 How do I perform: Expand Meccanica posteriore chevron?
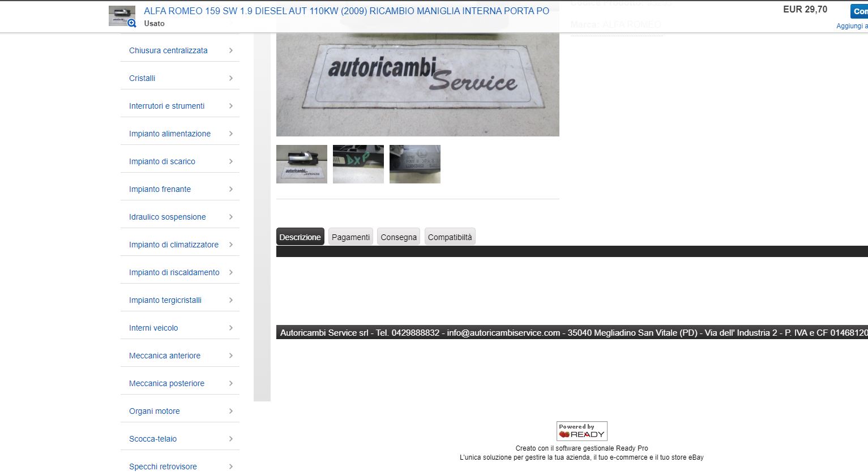pos(231,383)
